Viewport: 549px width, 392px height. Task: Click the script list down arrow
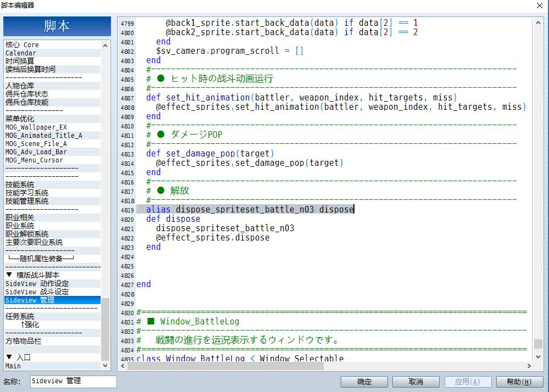tap(105, 366)
